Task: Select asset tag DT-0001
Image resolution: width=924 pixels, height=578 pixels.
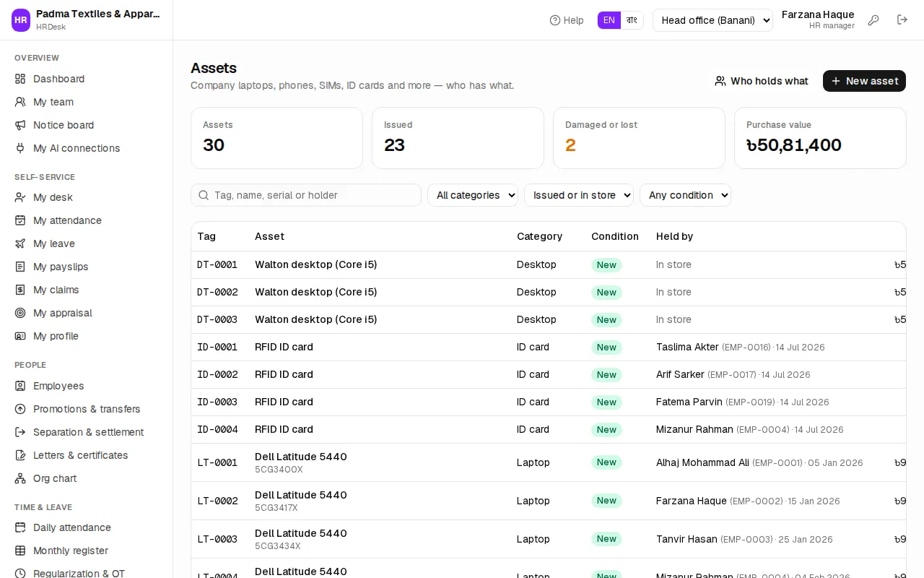Action: click(x=217, y=265)
